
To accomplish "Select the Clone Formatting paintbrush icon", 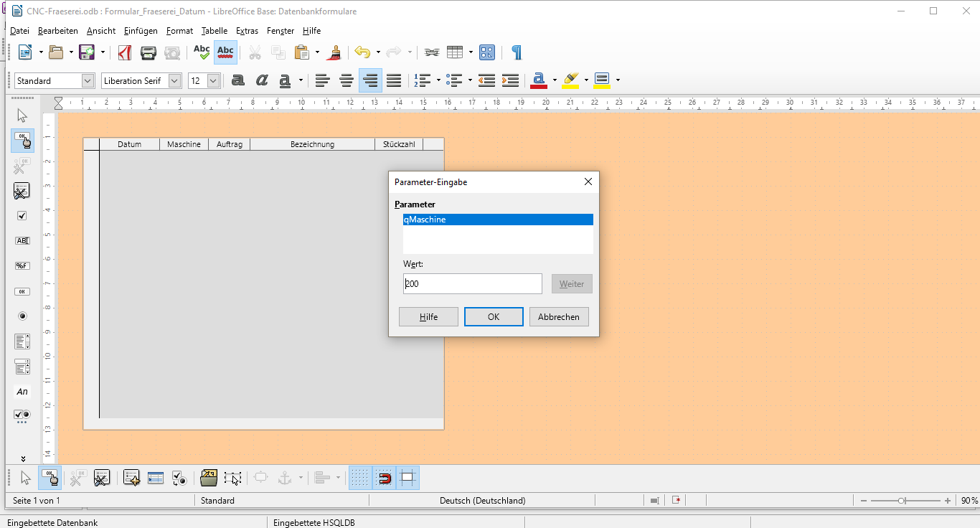I will point(334,52).
